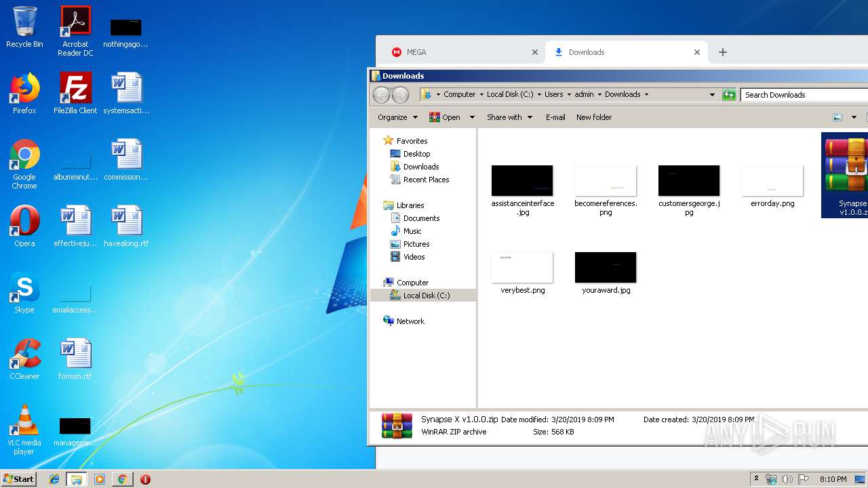Expand the address bar history dropdown

pos(712,94)
